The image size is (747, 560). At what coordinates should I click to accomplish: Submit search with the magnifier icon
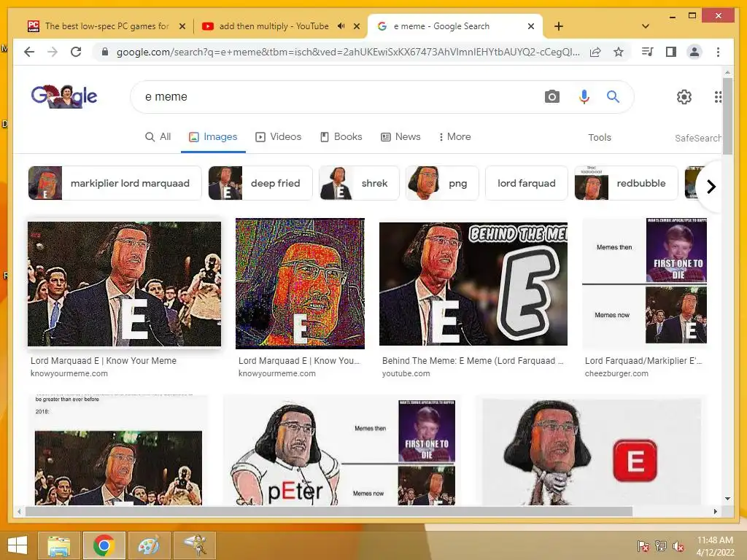pos(613,97)
